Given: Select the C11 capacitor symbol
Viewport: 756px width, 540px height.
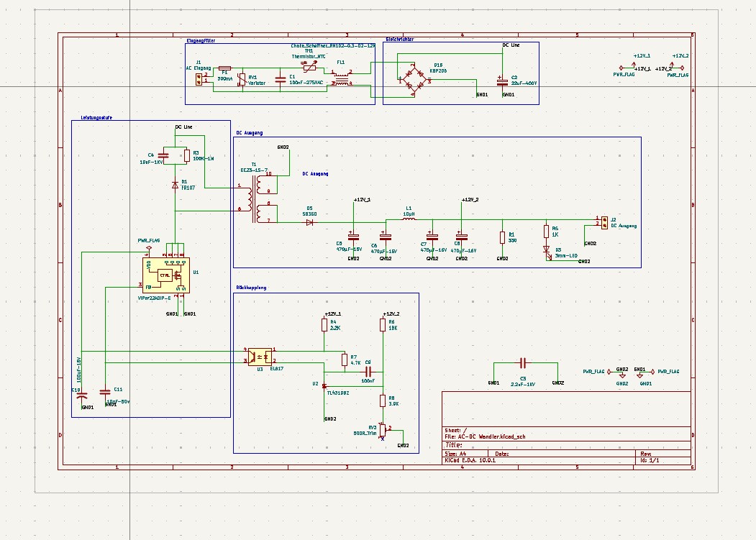Looking at the screenshot, I should (x=104, y=391).
